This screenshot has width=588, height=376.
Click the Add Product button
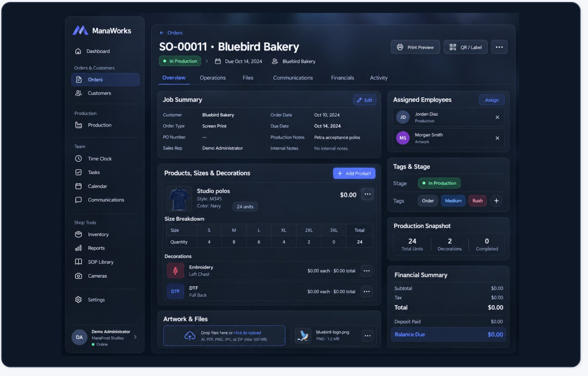(354, 173)
